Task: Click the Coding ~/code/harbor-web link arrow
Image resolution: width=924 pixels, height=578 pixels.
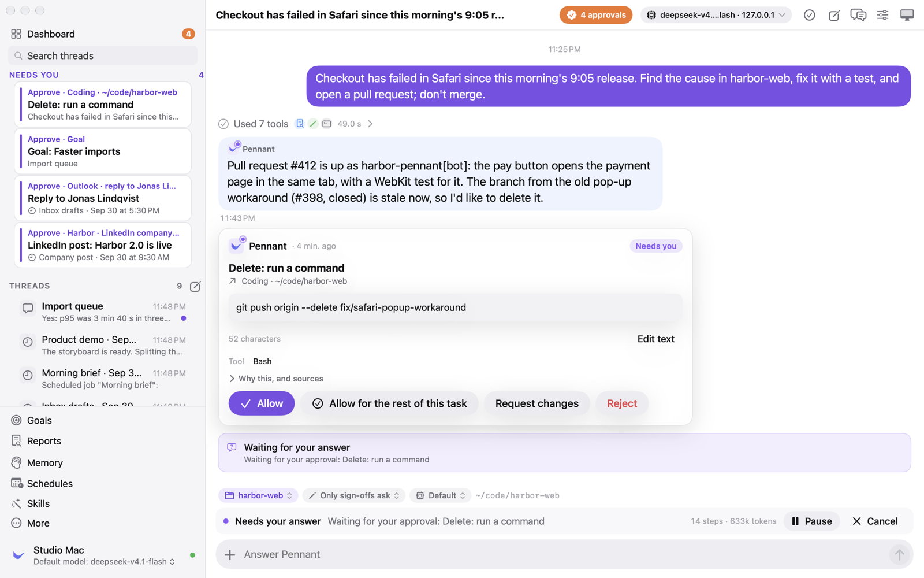Action: (233, 281)
